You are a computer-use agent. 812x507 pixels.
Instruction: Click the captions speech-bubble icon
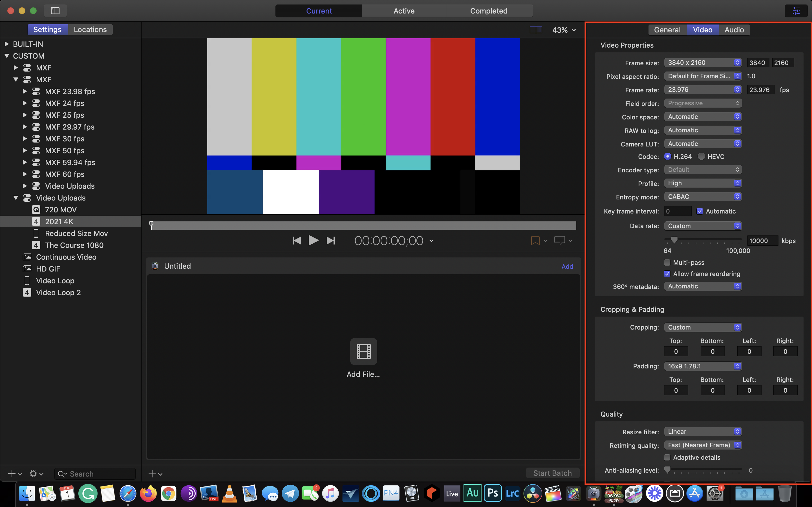coord(559,241)
